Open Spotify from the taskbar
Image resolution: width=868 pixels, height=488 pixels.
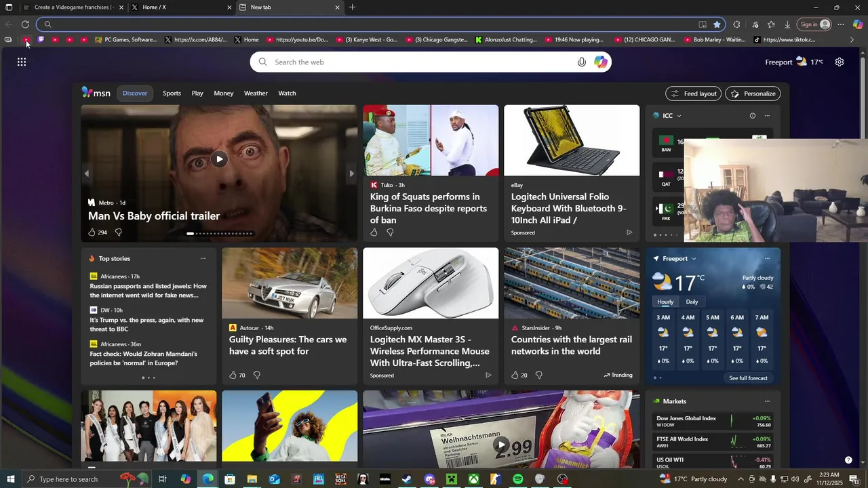[x=518, y=479]
